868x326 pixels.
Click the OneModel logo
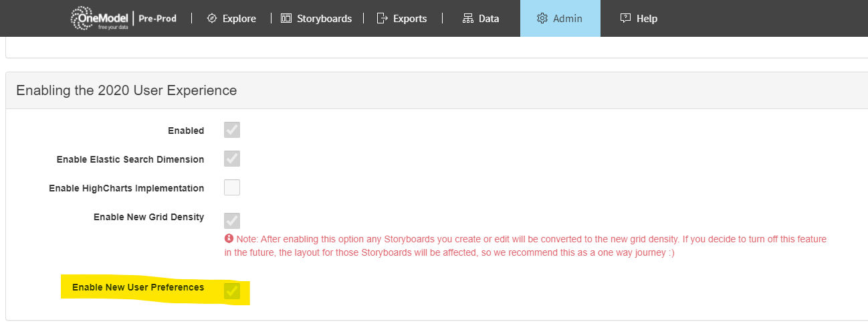point(100,19)
